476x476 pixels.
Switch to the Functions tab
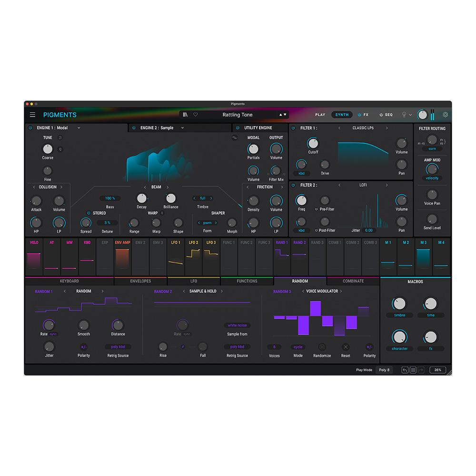(x=247, y=281)
